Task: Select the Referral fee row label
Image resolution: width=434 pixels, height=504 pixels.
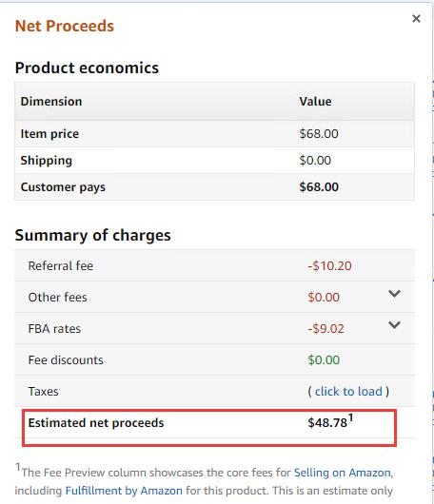Action: pyautogui.click(x=61, y=266)
